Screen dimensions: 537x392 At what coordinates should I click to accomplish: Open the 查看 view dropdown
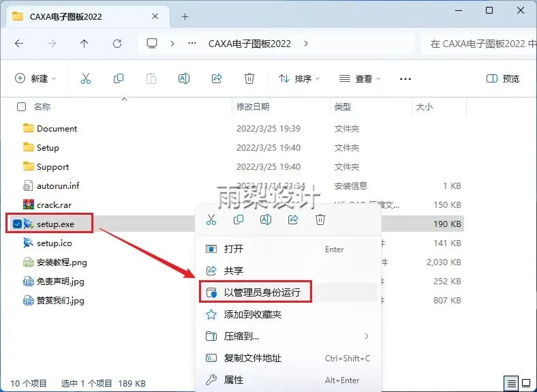point(360,78)
